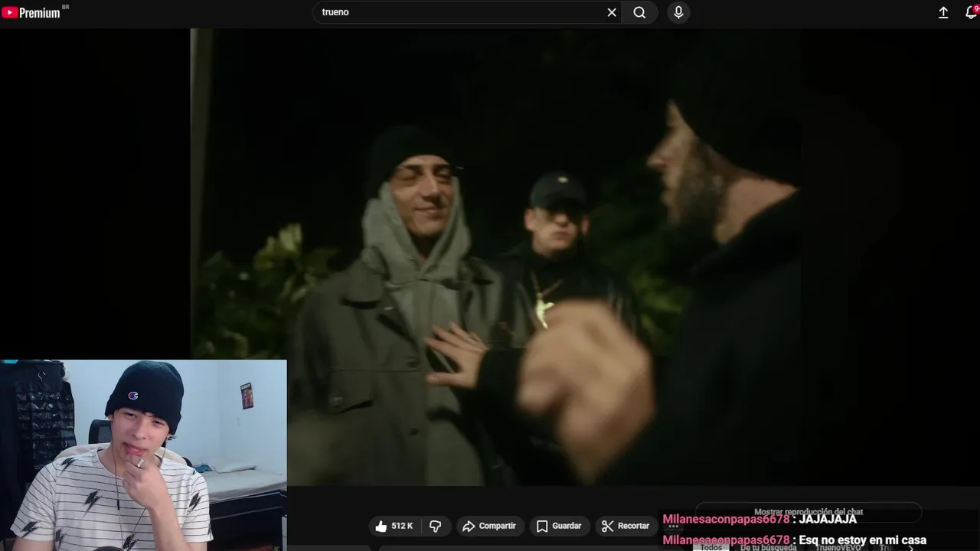This screenshot has height=551, width=980.
Task: Click the next arrow on filter chips
Action: 910,547
